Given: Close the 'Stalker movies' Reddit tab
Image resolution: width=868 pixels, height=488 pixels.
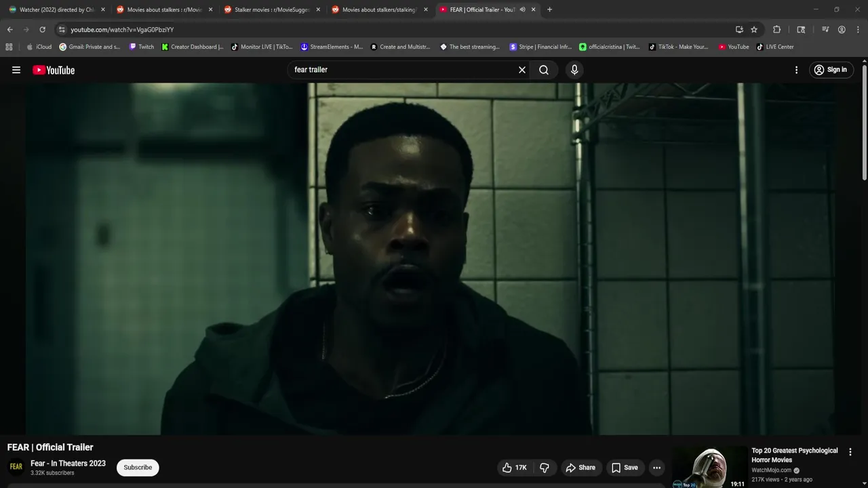Looking at the screenshot, I should coord(318,9).
